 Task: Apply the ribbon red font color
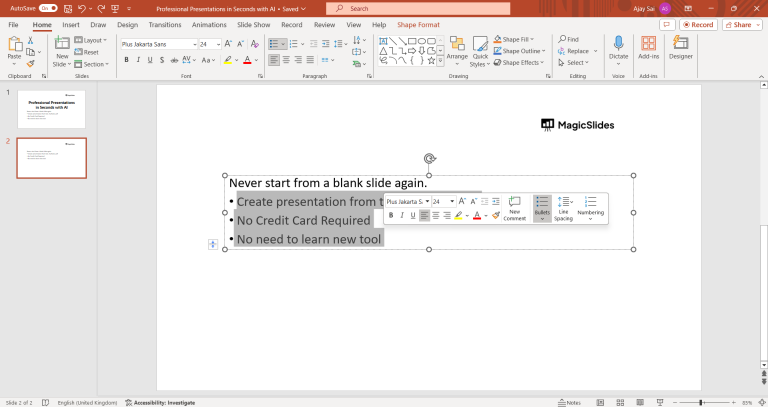point(247,60)
